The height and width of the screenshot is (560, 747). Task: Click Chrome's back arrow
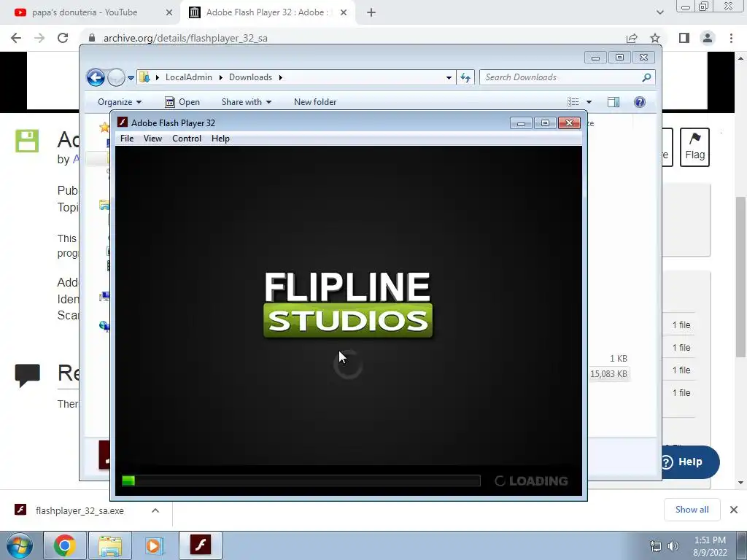(x=16, y=38)
